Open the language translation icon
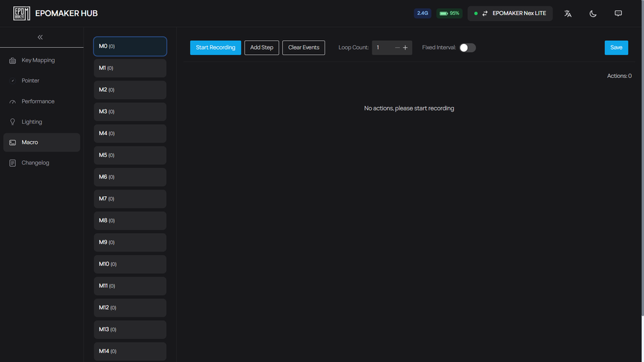The height and width of the screenshot is (362, 644). [568, 14]
